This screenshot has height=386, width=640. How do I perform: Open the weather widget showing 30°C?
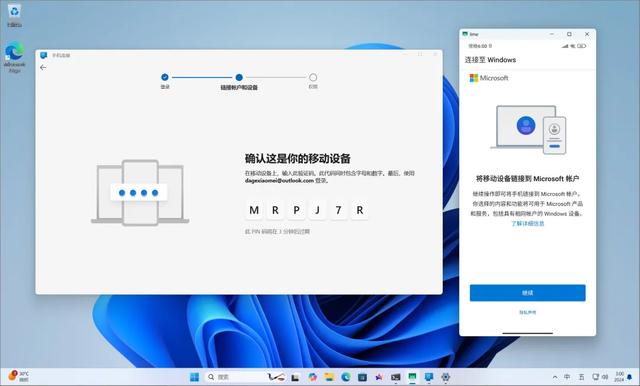tap(18, 376)
